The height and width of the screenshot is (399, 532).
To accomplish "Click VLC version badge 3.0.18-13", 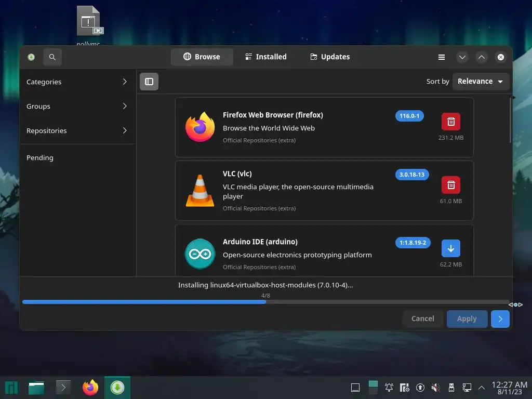I will tap(412, 175).
